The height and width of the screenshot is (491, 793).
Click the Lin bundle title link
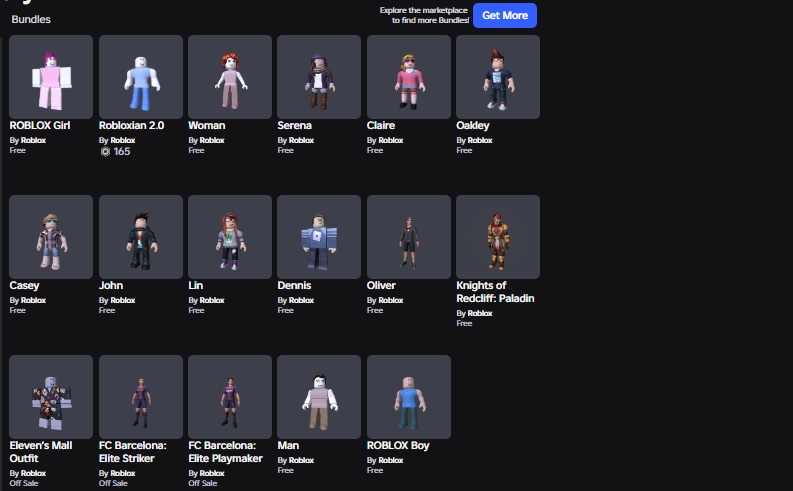point(196,285)
